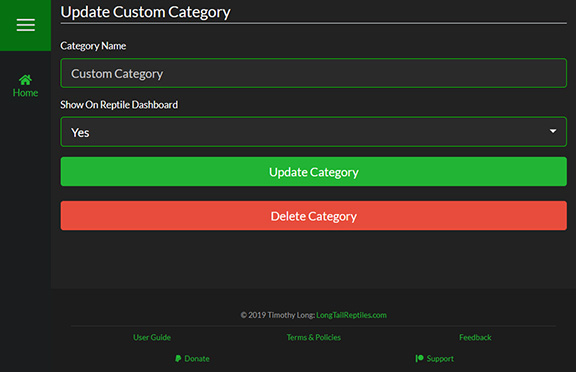576x372 pixels.
Task: Select the Home label in sidebar
Action: [x=25, y=93]
